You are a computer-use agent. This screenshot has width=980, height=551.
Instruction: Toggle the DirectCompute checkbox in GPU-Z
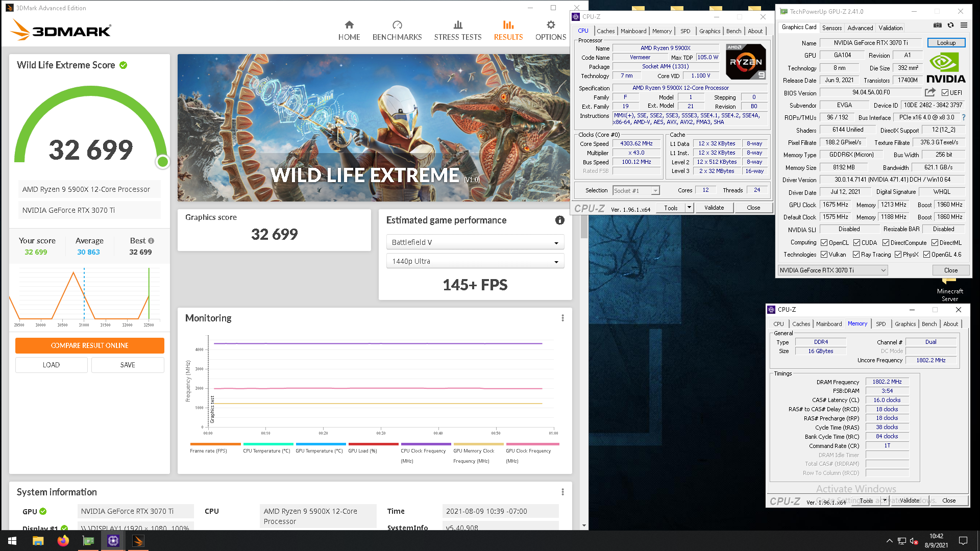click(886, 243)
